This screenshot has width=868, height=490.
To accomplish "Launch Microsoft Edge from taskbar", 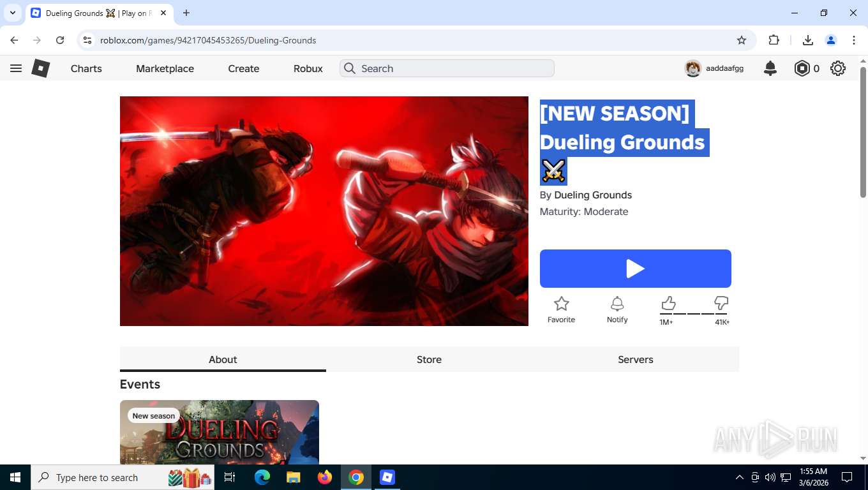I will (262, 477).
